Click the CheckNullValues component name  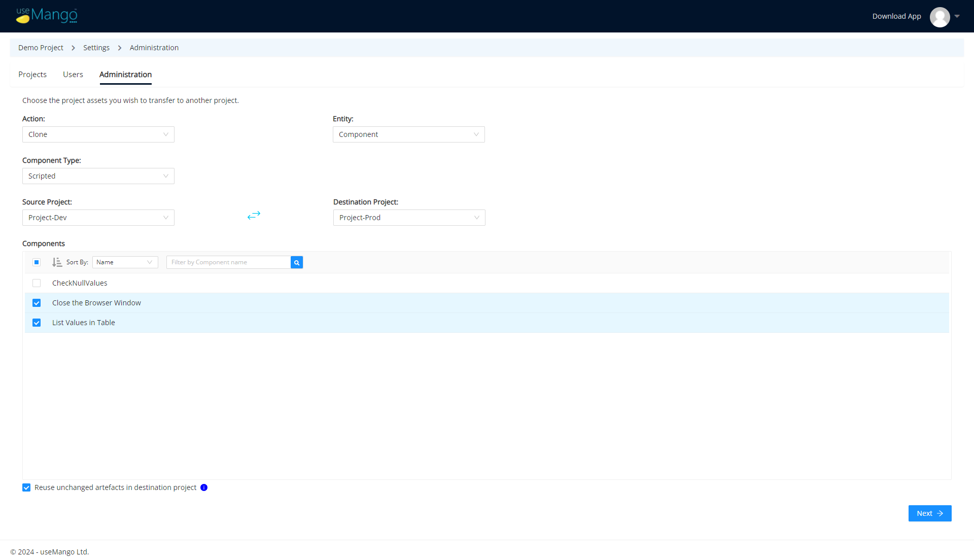coord(80,283)
